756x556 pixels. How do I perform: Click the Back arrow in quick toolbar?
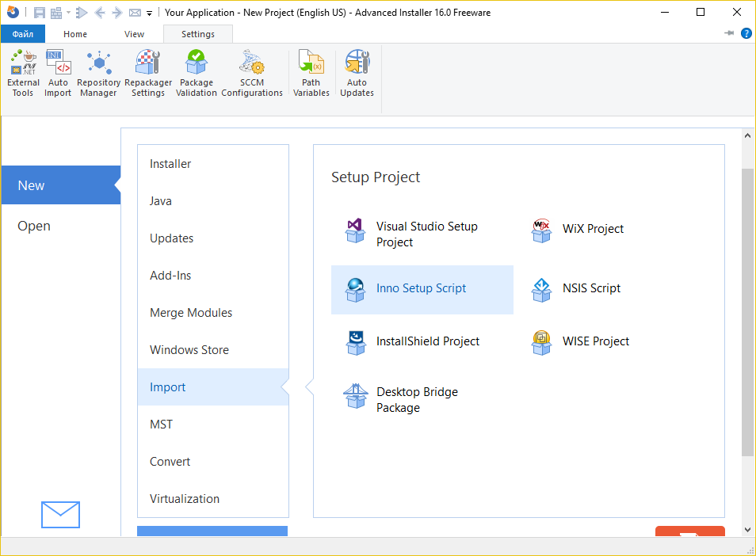click(100, 13)
